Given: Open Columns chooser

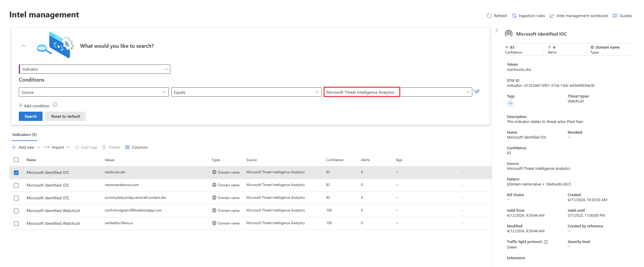Looking at the screenshot, I should click(136, 147).
